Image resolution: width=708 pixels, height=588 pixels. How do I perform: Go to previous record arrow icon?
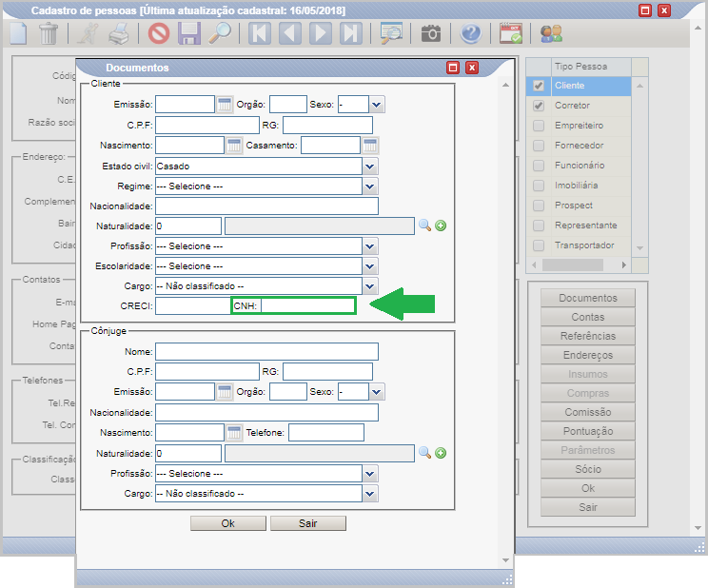[x=290, y=33]
